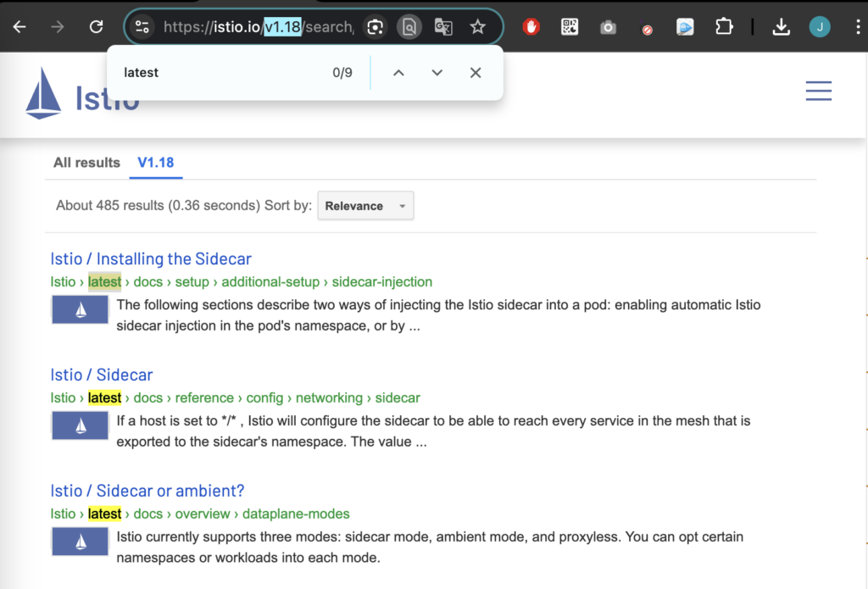Show browser downloads
Viewport: 868px width, 589px height.
pos(781,26)
